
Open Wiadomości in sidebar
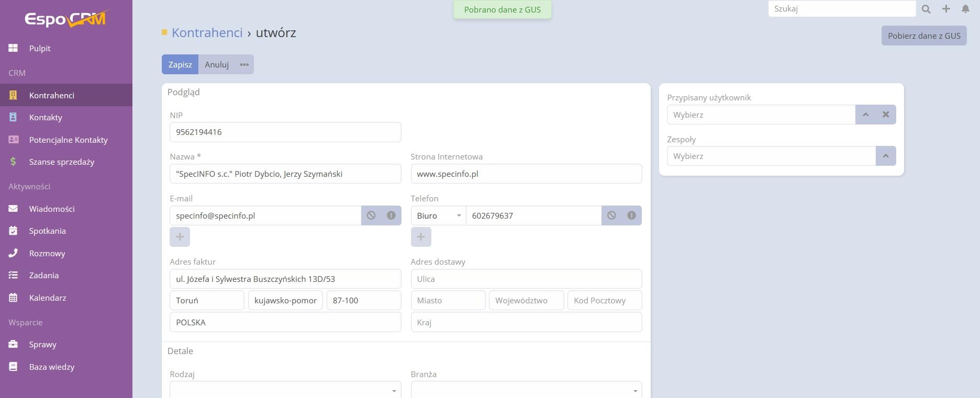(x=66, y=209)
